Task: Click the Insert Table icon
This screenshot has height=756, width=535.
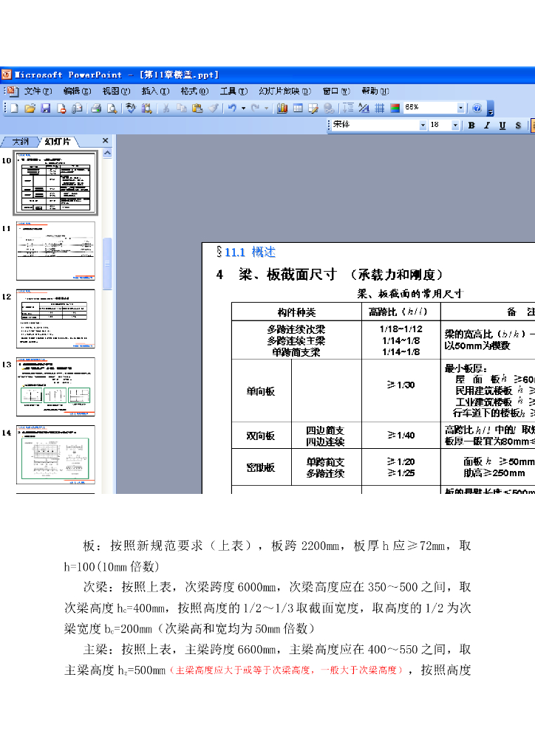Action: tap(298, 109)
